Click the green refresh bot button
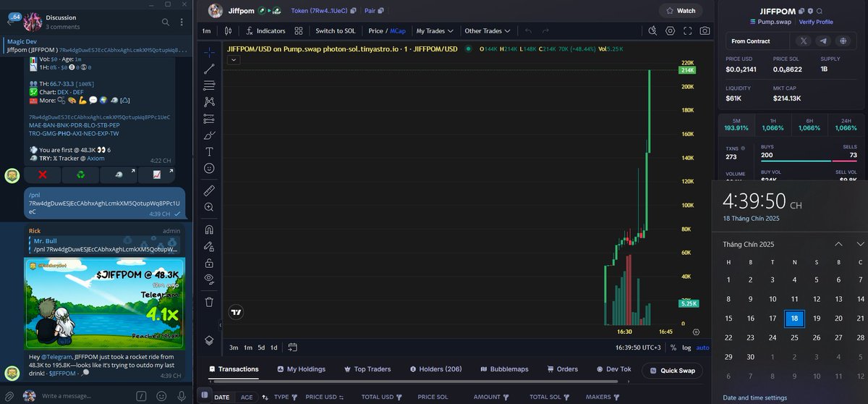Image resolution: width=868 pixels, height=404 pixels. pyautogui.click(x=80, y=174)
